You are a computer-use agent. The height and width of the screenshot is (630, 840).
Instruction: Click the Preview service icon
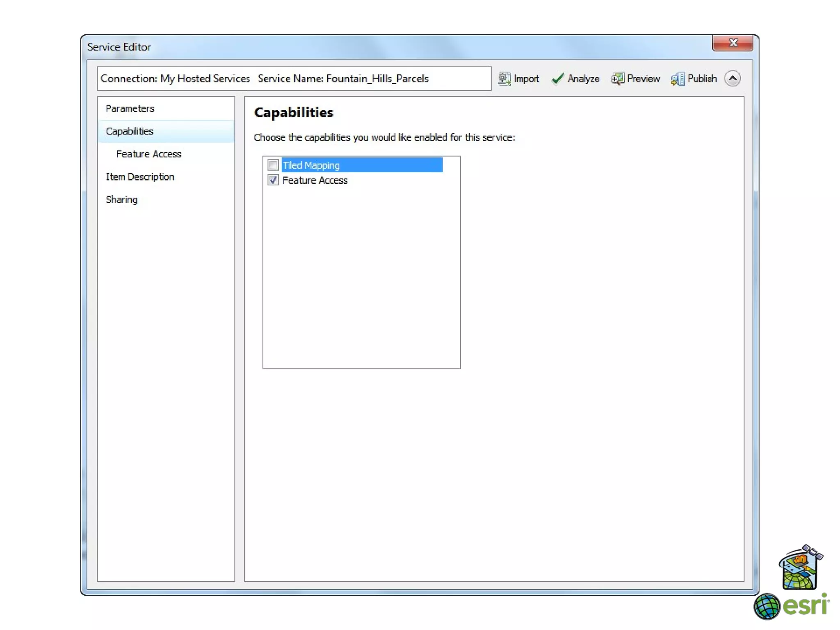[x=617, y=78]
